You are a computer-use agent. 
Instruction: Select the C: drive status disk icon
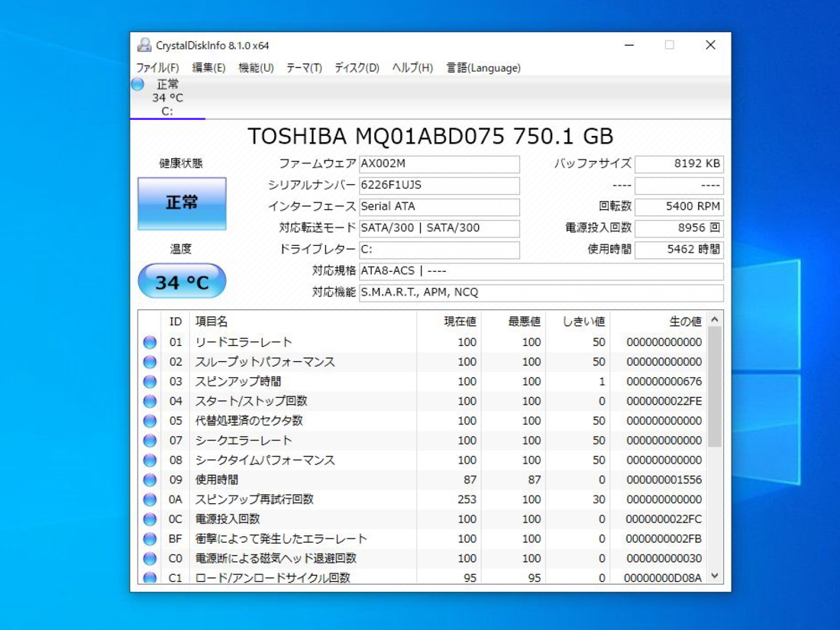pos(137,84)
